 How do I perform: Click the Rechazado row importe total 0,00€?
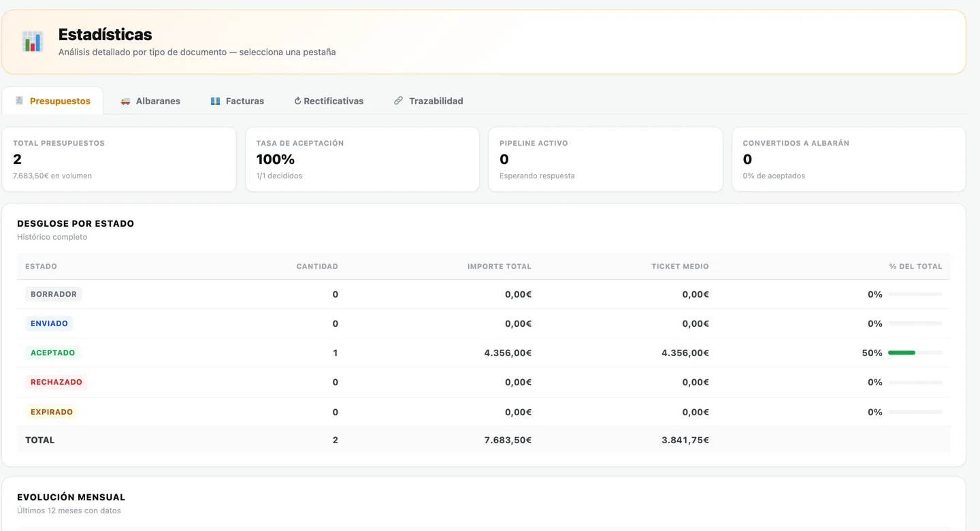pos(518,382)
